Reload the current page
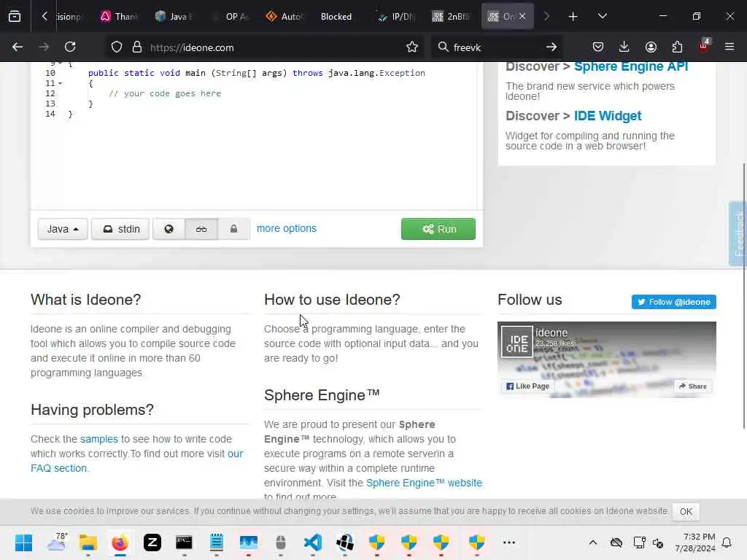The height and width of the screenshot is (560, 747). (70, 47)
